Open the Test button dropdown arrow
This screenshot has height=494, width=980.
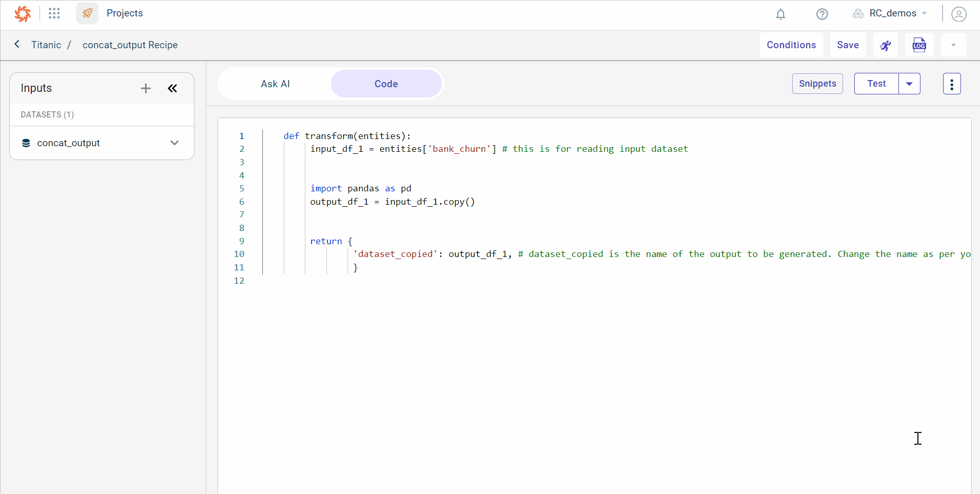click(910, 83)
